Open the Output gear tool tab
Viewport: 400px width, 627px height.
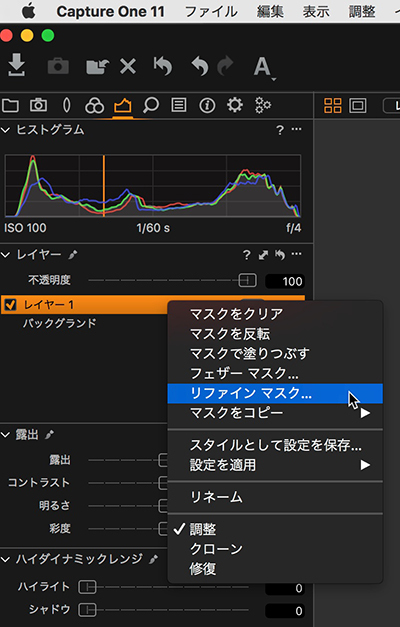pyautogui.click(x=235, y=106)
